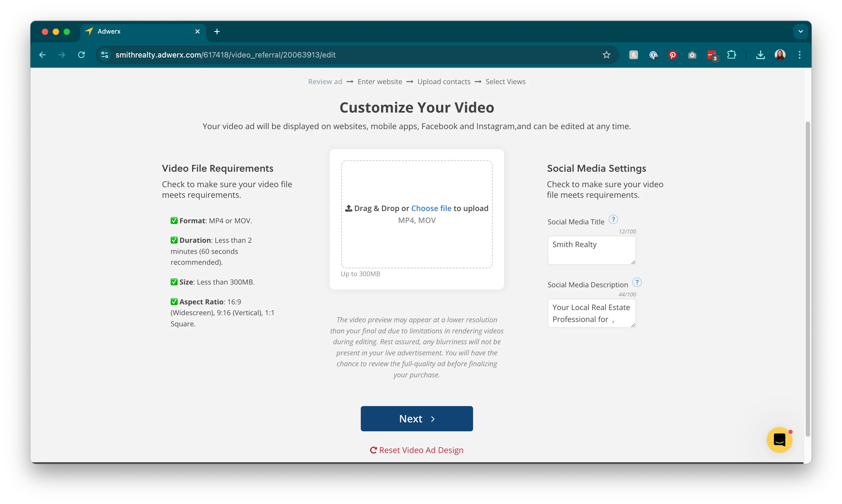Open the camera screenshot extension icon

[692, 55]
